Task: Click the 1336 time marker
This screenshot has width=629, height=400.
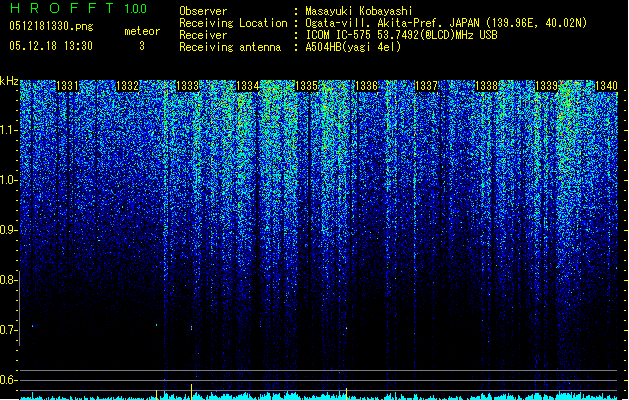Action: (367, 86)
